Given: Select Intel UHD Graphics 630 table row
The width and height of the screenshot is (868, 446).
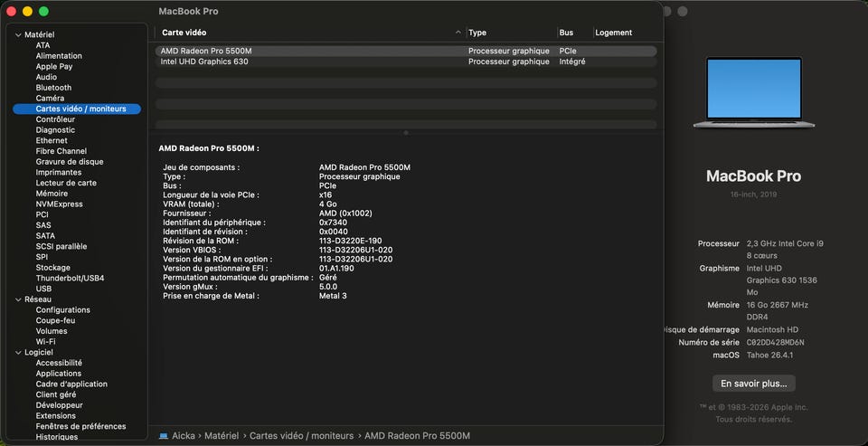Looking at the screenshot, I should pyautogui.click(x=406, y=62).
